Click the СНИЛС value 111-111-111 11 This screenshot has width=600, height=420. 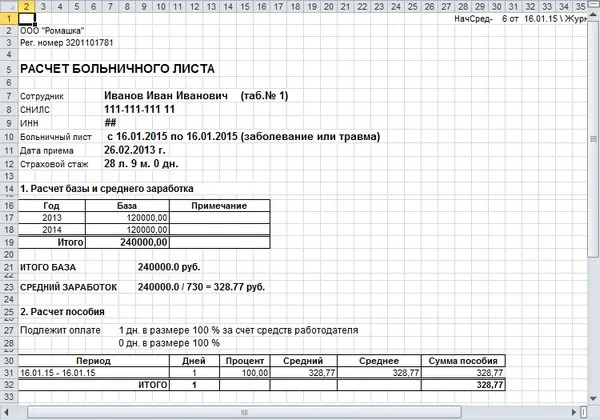(x=139, y=109)
